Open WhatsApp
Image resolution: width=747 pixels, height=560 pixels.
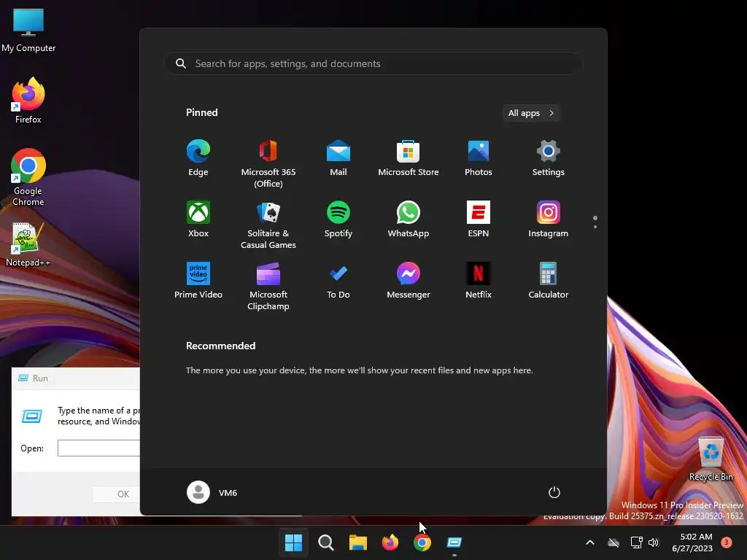coord(409,219)
